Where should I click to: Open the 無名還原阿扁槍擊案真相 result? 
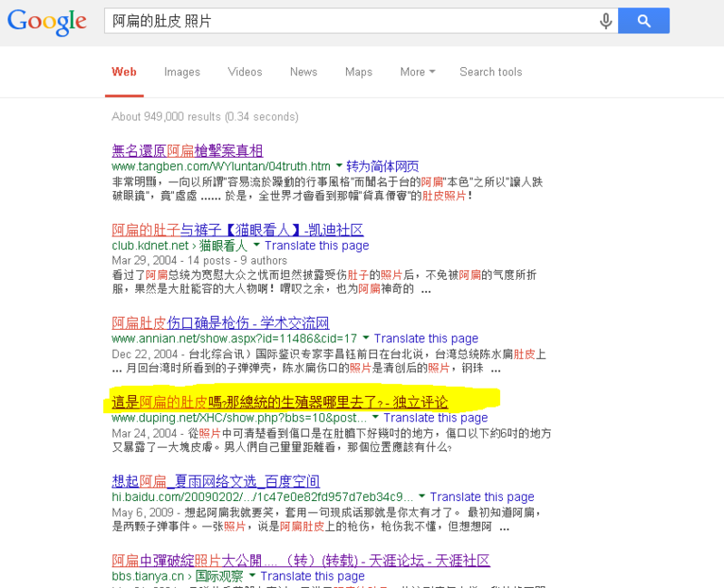point(187,150)
